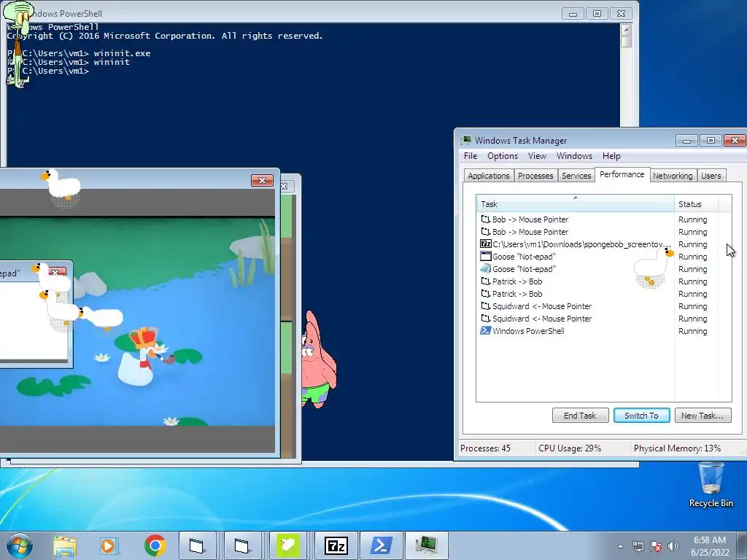Viewport: 747px width, 560px height.
Task: Select the Windows PowerShell task icon in list
Action: tap(485, 330)
